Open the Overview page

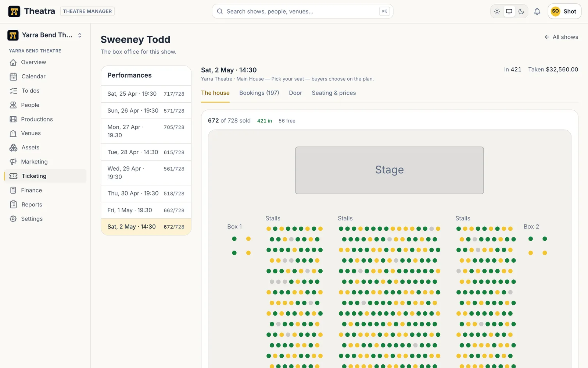pos(45,62)
